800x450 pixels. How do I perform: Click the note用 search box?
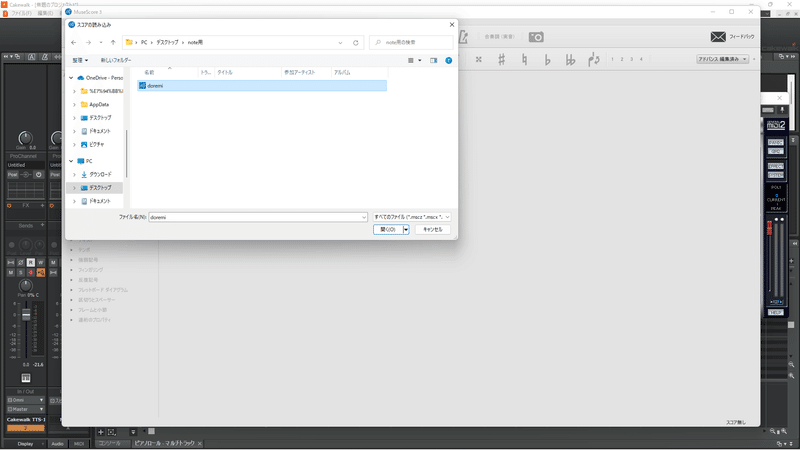click(x=411, y=42)
